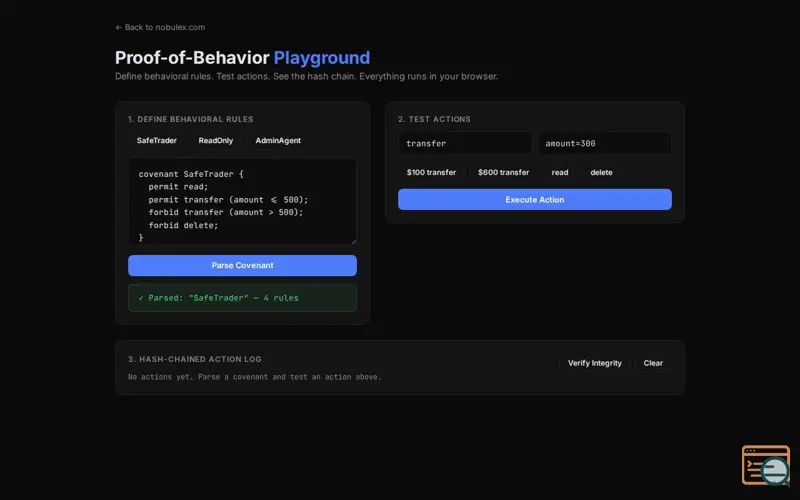Choose the $100 transfer preset

pyautogui.click(x=431, y=172)
